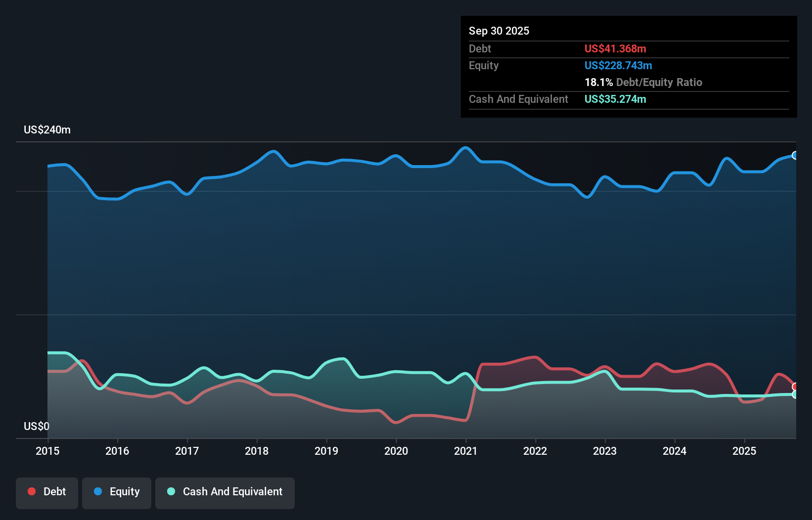Select the Debt endpoint marker at chart right
812x520 pixels.
click(795, 386)
